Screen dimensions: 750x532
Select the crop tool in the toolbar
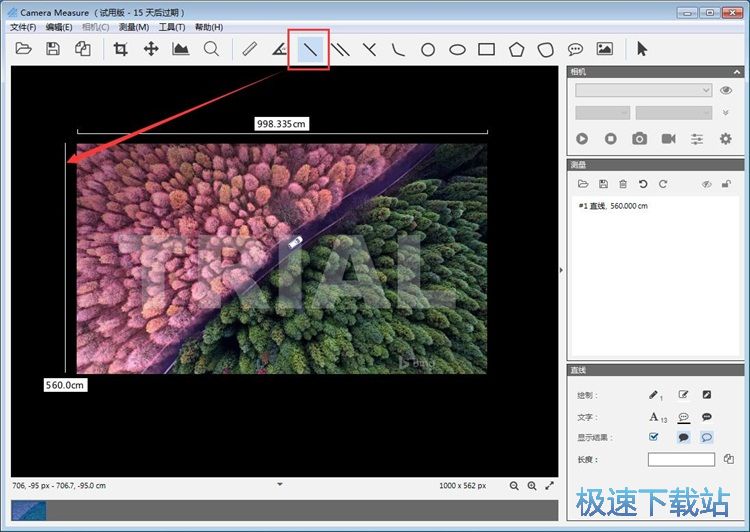click(121, 49)
